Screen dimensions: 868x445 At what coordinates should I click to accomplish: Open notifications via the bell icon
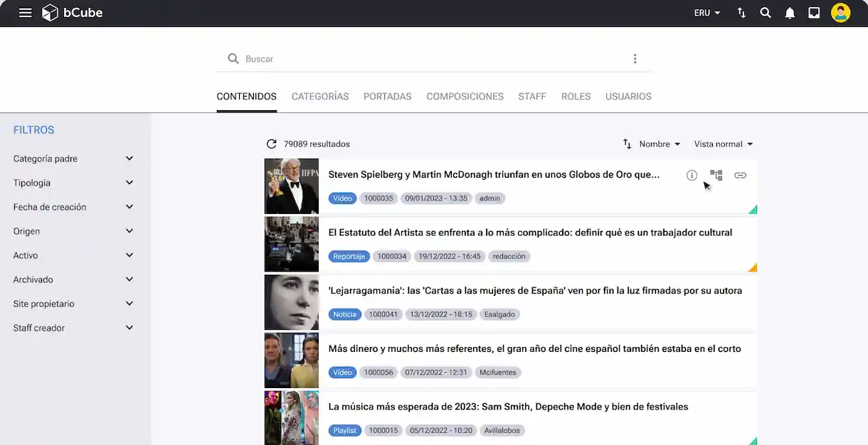tap(790, 12)
